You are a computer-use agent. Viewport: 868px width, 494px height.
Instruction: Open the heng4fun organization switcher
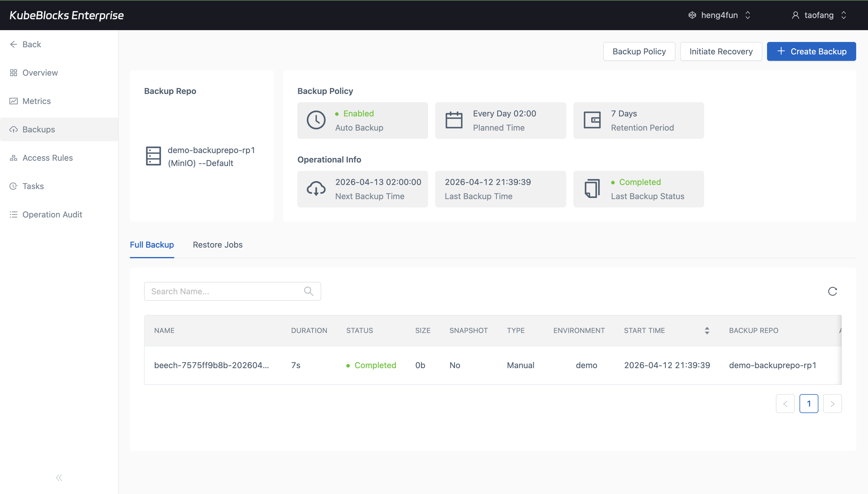719,15
